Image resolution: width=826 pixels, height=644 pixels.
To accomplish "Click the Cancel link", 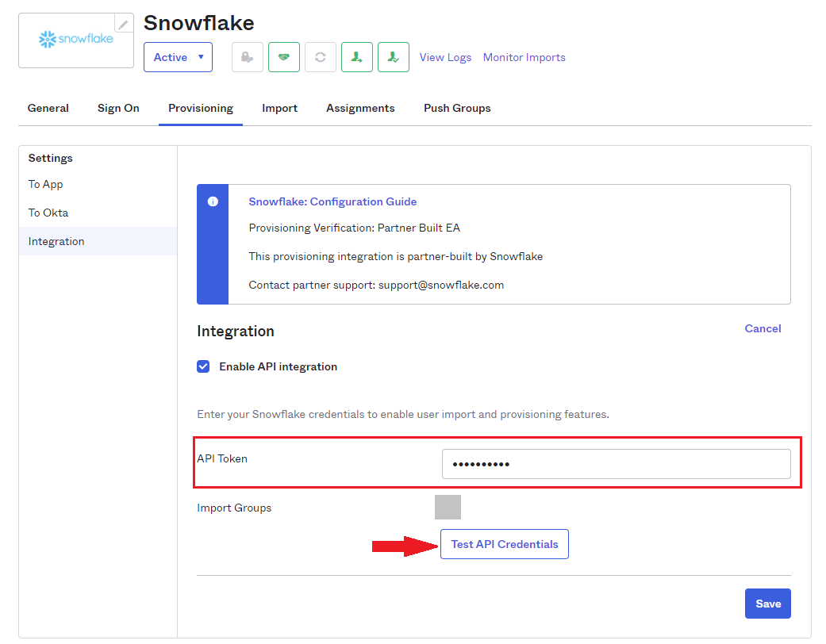I will click(763, 328).
